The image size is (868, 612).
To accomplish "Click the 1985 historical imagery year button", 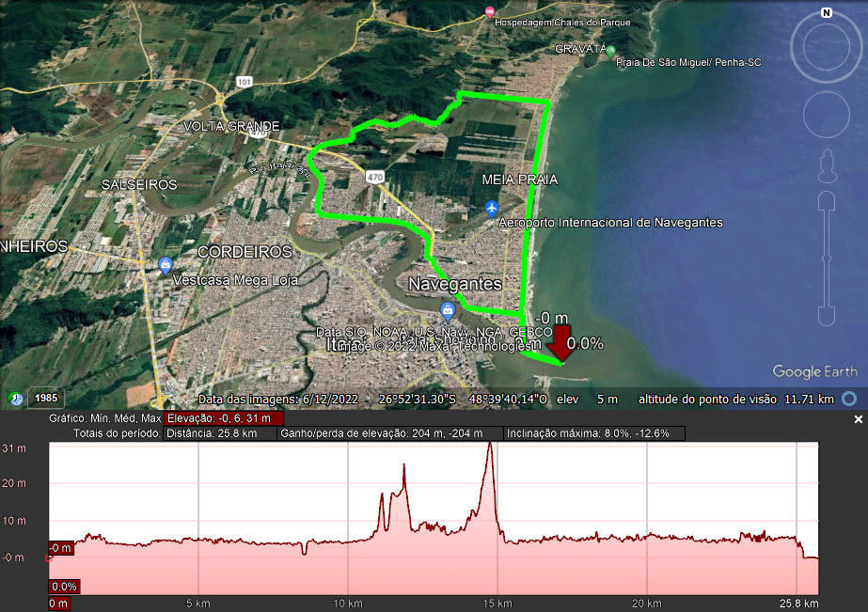I will (x=46, y=398).
